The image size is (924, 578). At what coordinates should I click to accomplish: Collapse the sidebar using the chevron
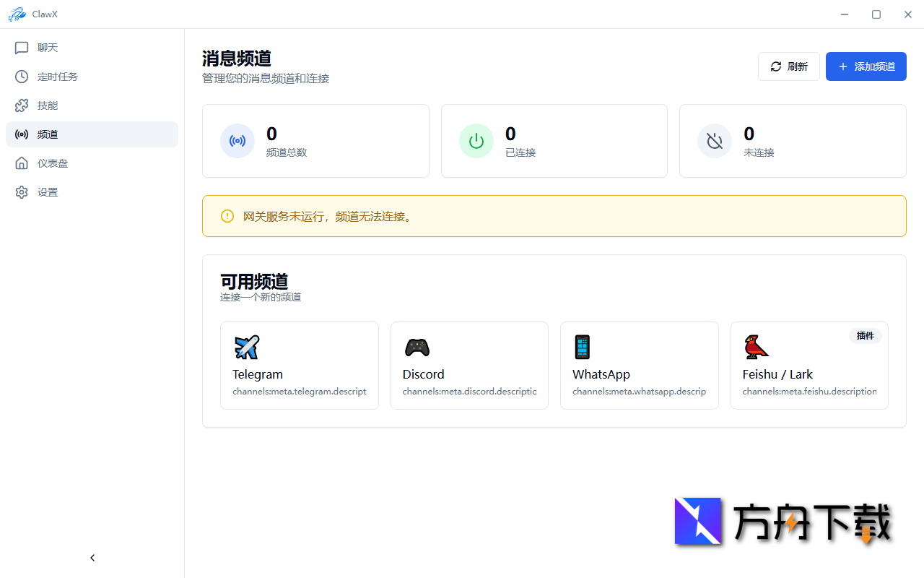pos(92,557)
